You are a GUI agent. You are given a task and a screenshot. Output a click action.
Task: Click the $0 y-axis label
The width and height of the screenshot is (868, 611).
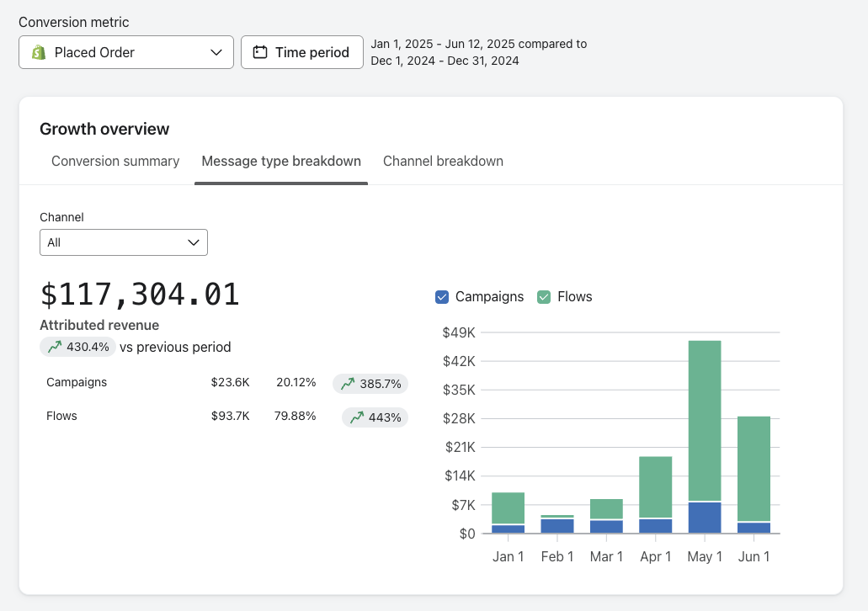point(467,534)
